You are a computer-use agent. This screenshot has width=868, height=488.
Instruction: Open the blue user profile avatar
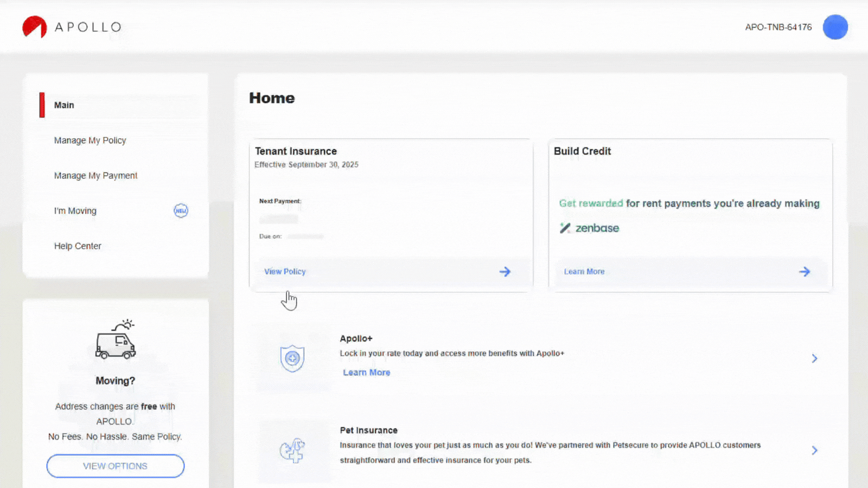(x=835, y=27)
